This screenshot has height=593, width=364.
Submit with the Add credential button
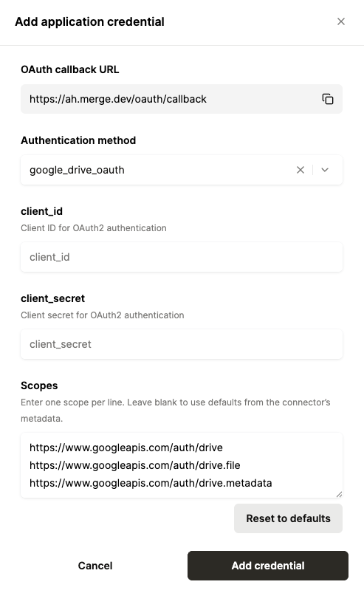[267, 566]
